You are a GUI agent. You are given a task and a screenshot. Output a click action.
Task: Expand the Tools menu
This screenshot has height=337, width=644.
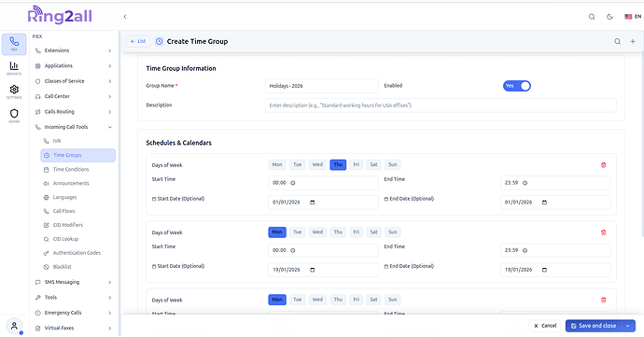tap(74, 298)
